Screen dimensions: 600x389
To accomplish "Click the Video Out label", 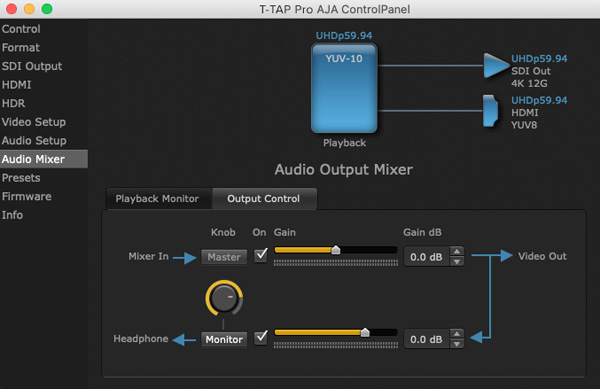I will pos(542,256).
